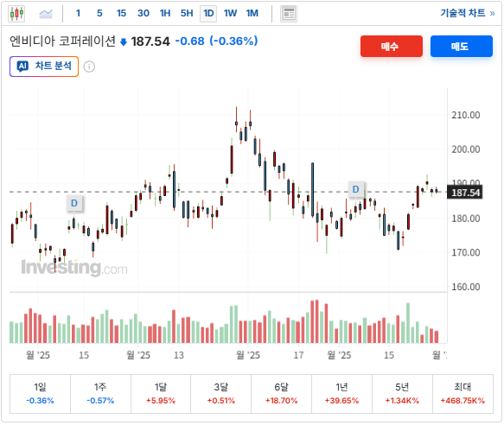
Task: Select the candlestick chart type icon
Action: pos(16,14)
